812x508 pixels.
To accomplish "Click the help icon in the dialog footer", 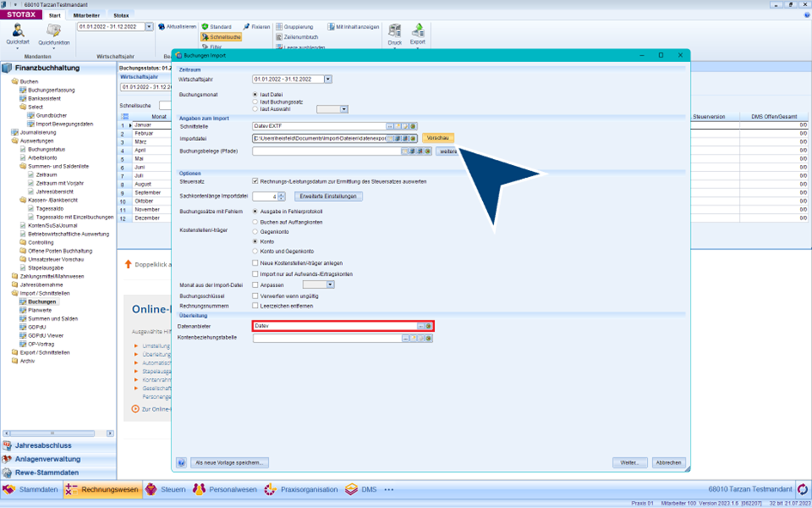I will (181, 462).
